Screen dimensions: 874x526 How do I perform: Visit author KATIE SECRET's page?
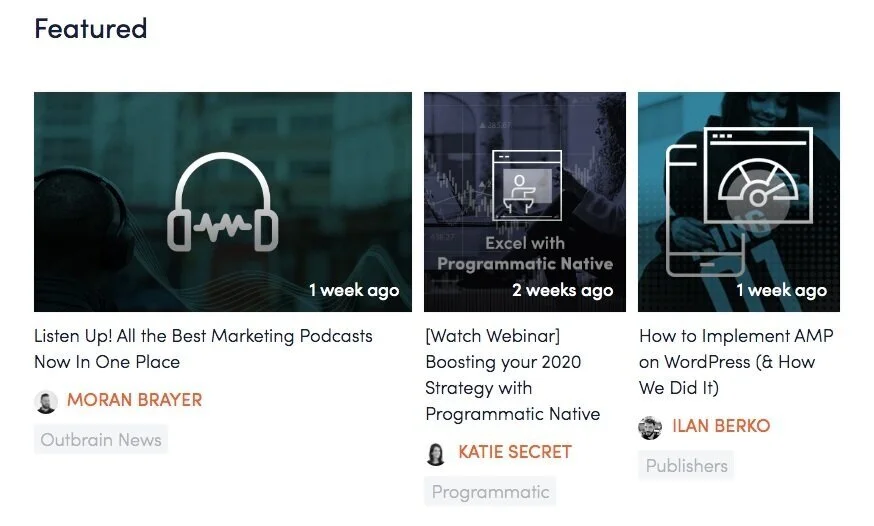click(514, 452)
